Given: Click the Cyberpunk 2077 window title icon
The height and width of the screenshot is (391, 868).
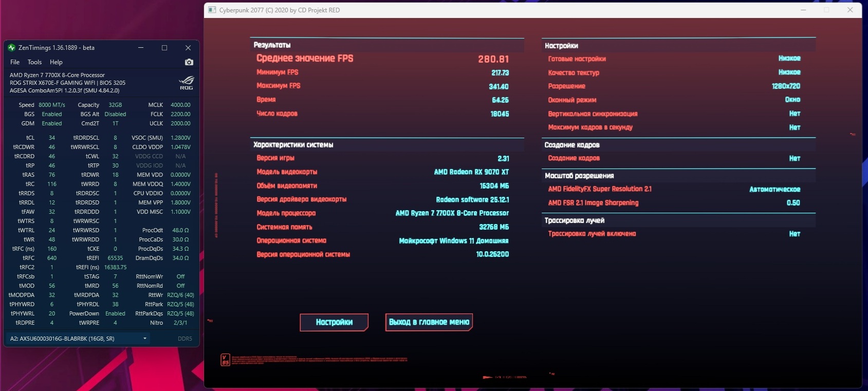Looking at the screenshot, I should pos(212,10).
